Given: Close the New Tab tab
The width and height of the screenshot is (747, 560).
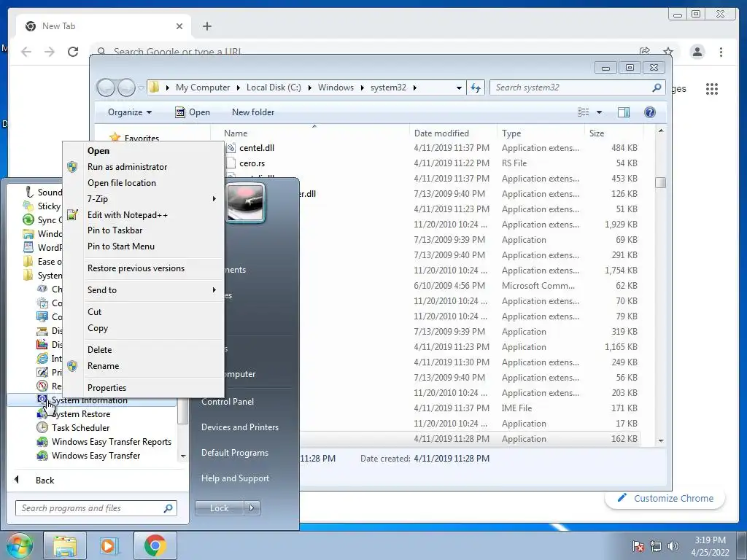Looking at the screenshot, I should (179, 26).
